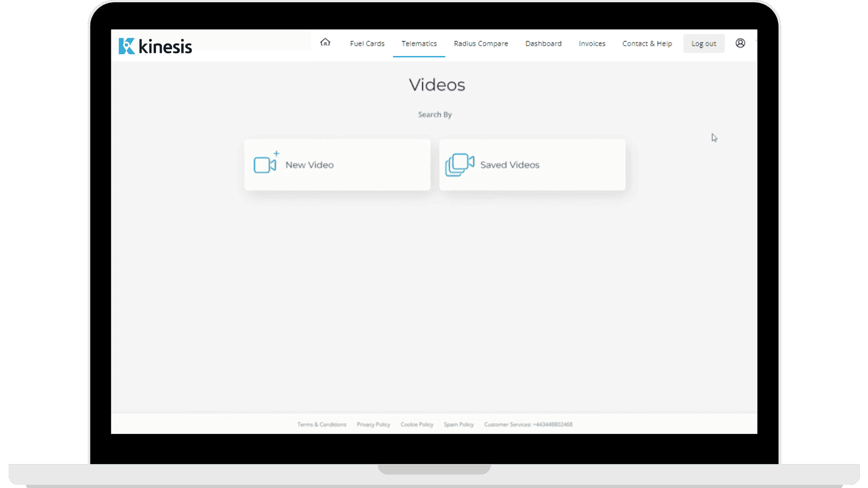Viewport: 868px width, 488px height.
Task: Open the user profile account icon
Action: pos(740,43)
